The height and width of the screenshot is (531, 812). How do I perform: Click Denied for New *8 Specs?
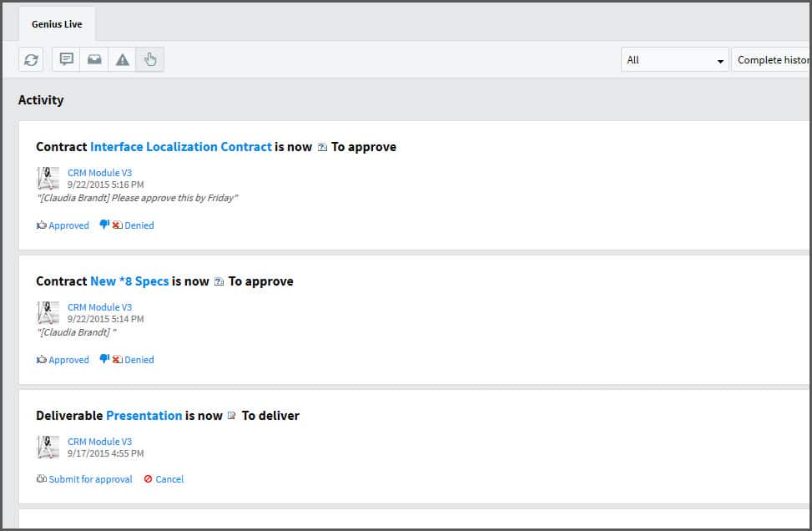(x=128, y=360)
